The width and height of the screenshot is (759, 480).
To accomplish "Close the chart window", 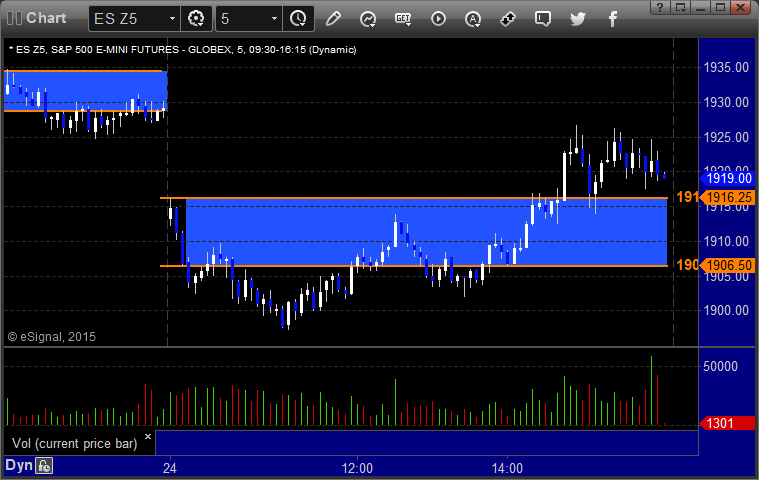I will point(741,7).
